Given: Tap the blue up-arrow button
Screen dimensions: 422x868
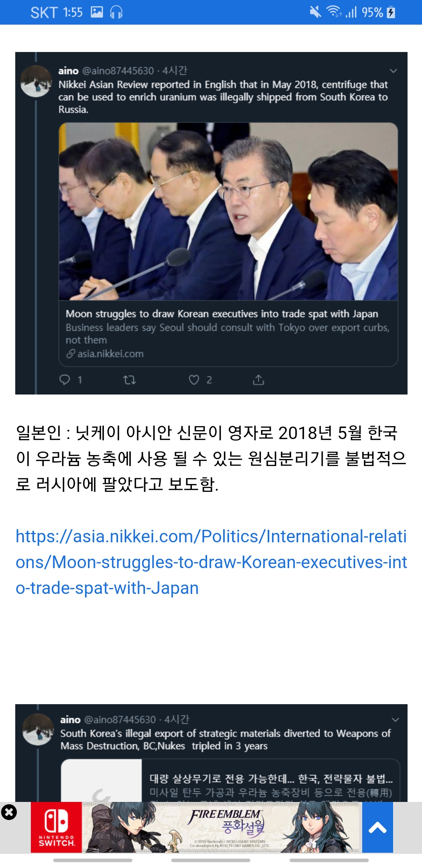Looking at the screenshot, I should [x=377, y=827].
